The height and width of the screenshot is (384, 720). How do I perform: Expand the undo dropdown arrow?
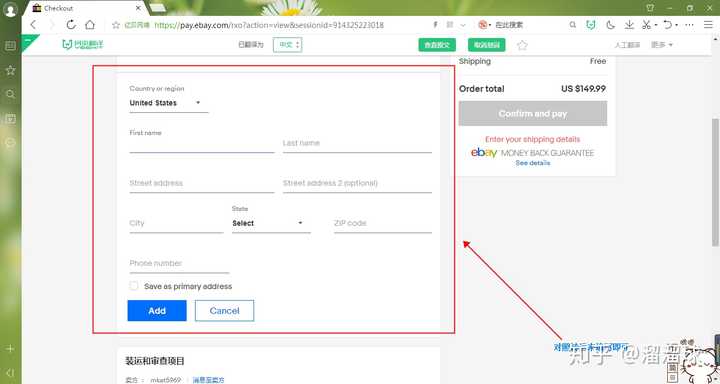pos(677,25)
